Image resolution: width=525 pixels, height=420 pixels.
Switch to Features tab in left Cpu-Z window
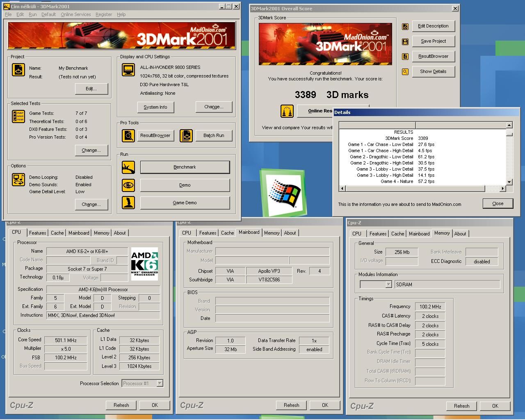[38, 233]
